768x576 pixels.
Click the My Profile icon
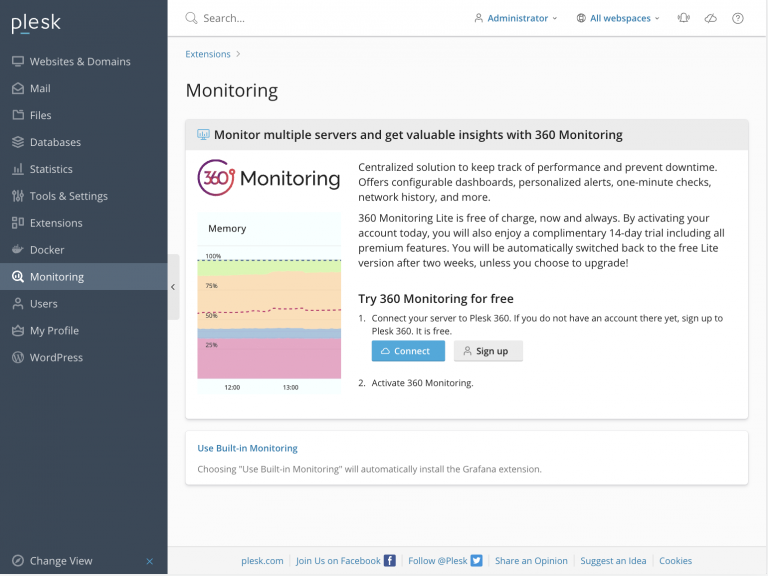18,331
